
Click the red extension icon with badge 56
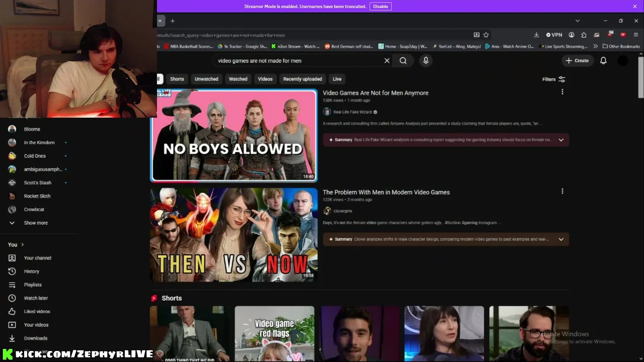tap(610, 35)
